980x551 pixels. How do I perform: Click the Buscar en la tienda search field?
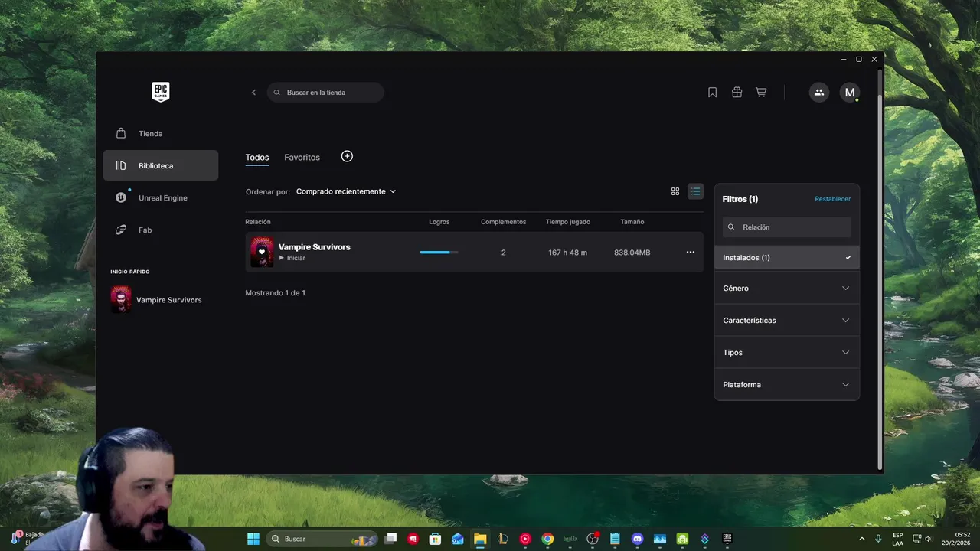pyautogui.click(x=325, y=93)
